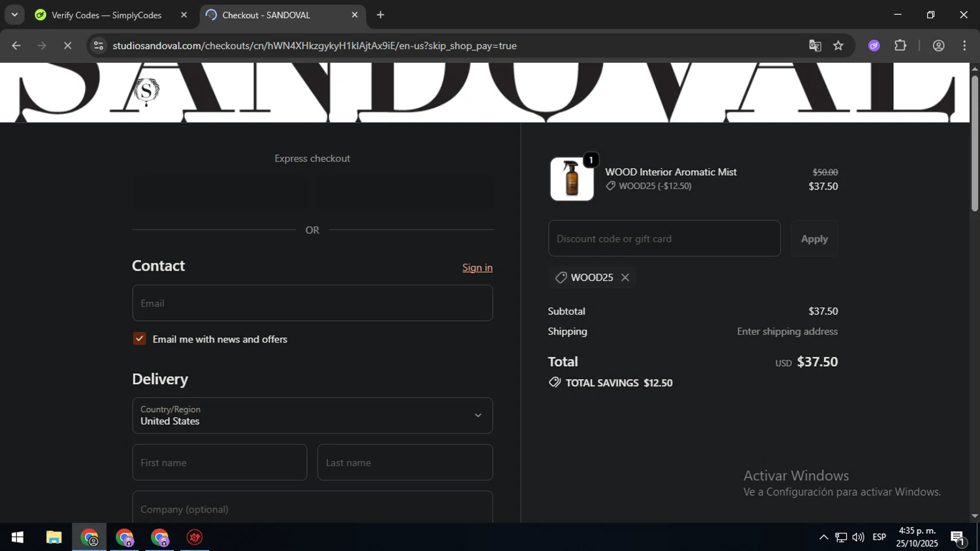Image resolution: width=980 pixels, height=551 pixels.
Task: View site information icon in address bar
Action: [x=99, y=46]
